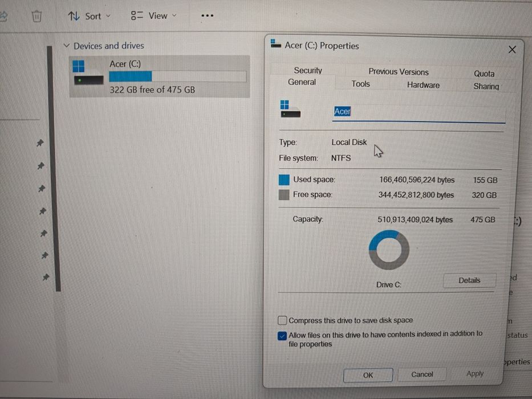Open disk usage Details button
The height and width of the screenshot is (399, 532).
click(x=469, y=280)
